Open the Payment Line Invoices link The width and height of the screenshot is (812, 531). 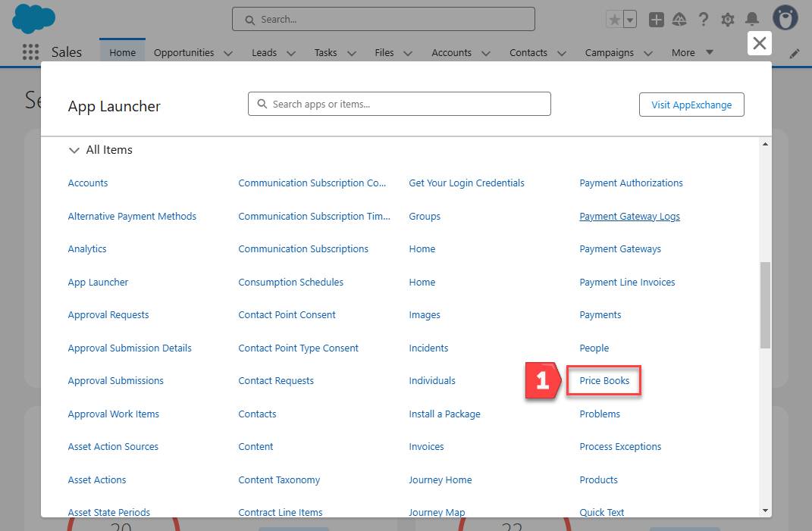click(x=627, y=282)
